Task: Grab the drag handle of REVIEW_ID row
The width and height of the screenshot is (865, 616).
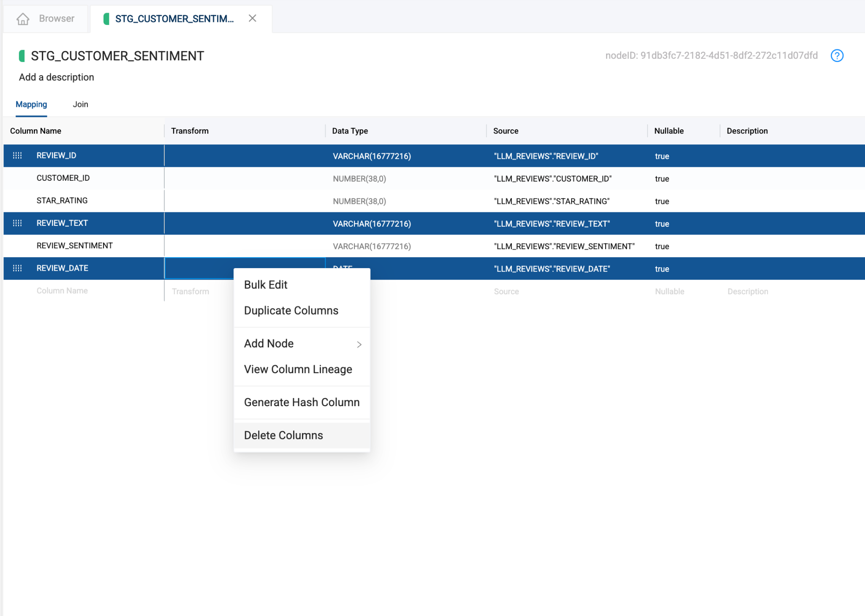Action: coord(17,156)
